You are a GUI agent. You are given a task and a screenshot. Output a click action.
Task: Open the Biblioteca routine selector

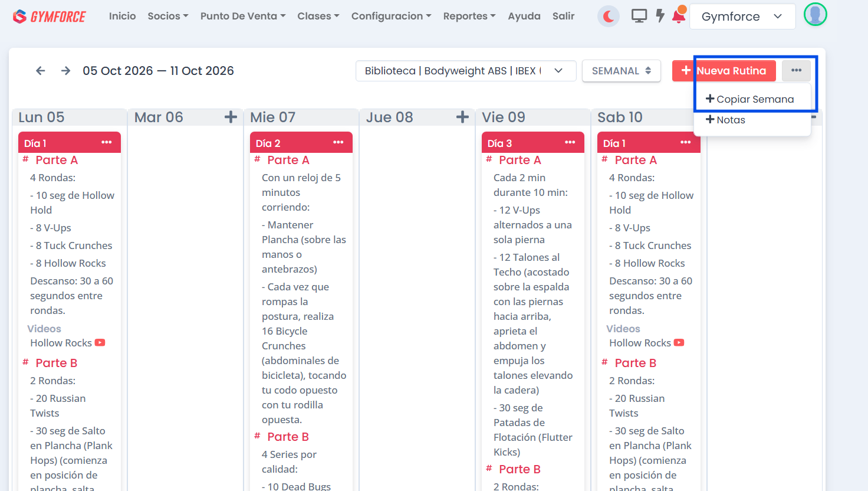click(x=466, y=71)
